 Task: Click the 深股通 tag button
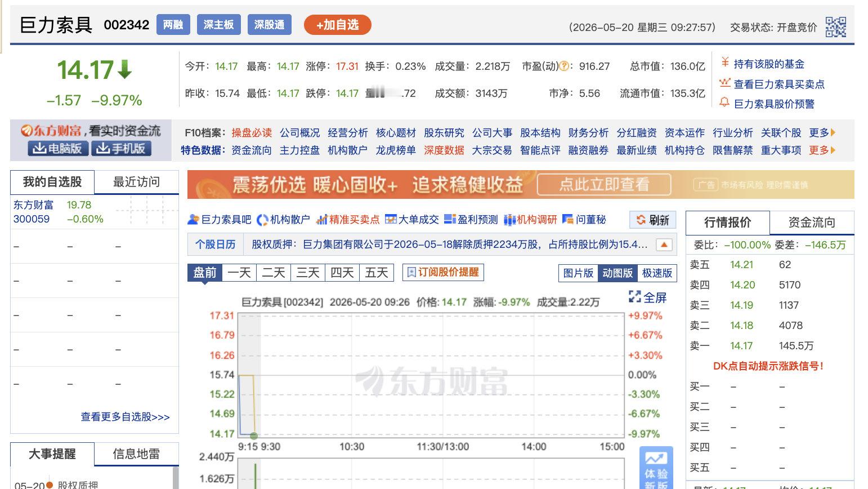pos(269,25)
